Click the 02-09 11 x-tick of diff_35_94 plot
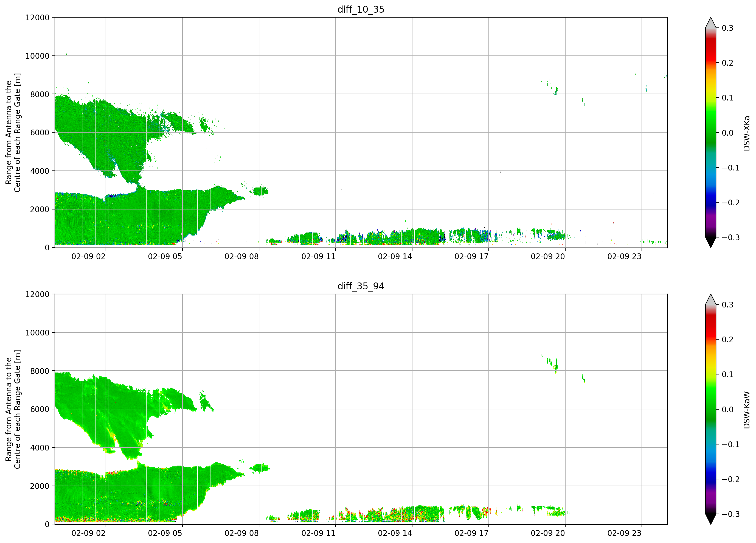Viewport: 756px width, 543px height. [x=318, y=533]
